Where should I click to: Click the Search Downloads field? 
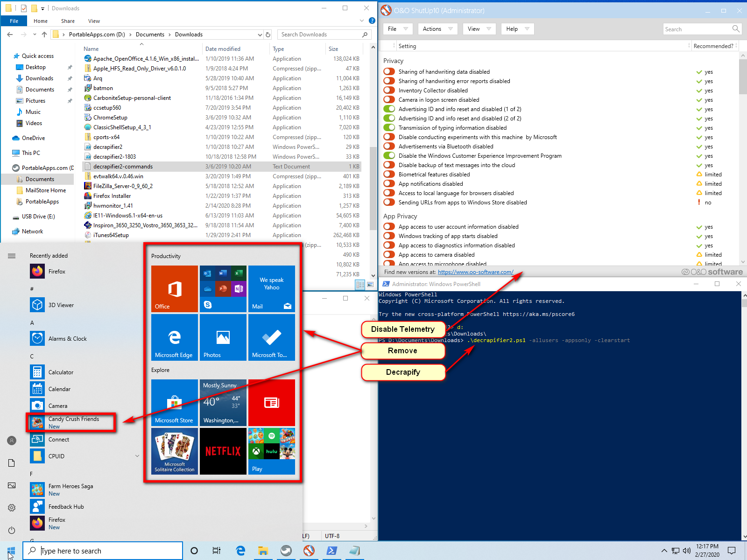tap(324, 35)
